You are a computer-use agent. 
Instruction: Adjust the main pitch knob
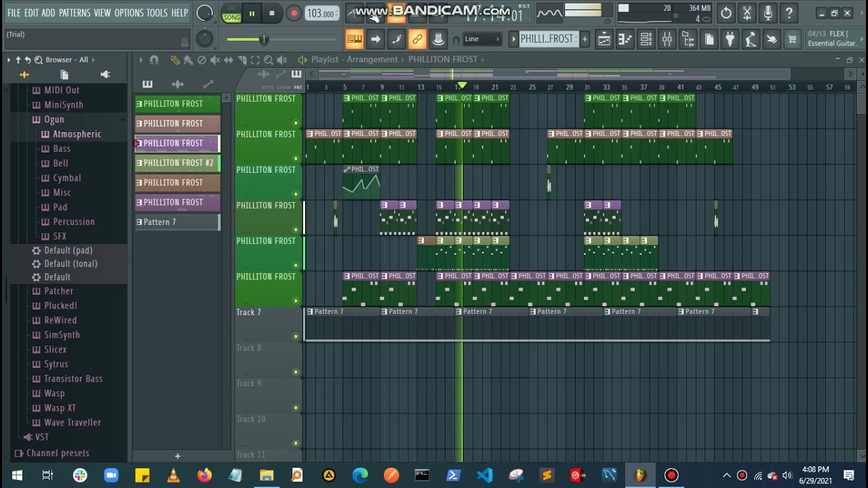click(204, 39)
